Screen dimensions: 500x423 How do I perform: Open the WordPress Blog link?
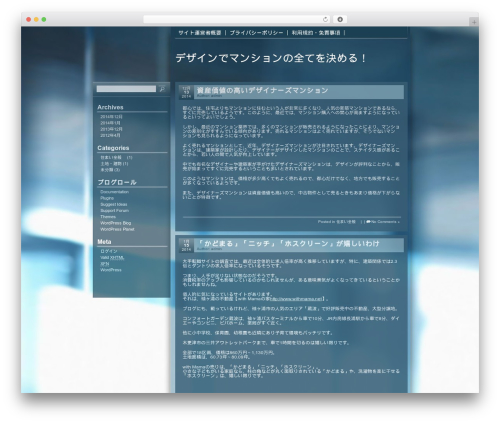(116, 223)
